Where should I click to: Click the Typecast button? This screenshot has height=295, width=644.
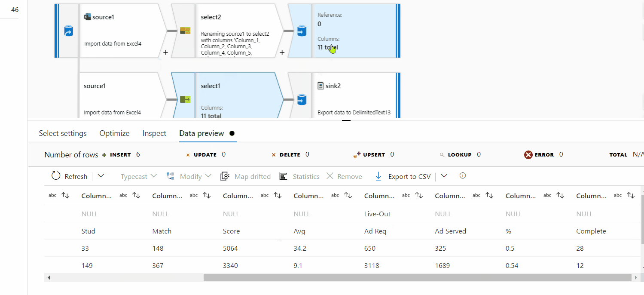point(134,176)
